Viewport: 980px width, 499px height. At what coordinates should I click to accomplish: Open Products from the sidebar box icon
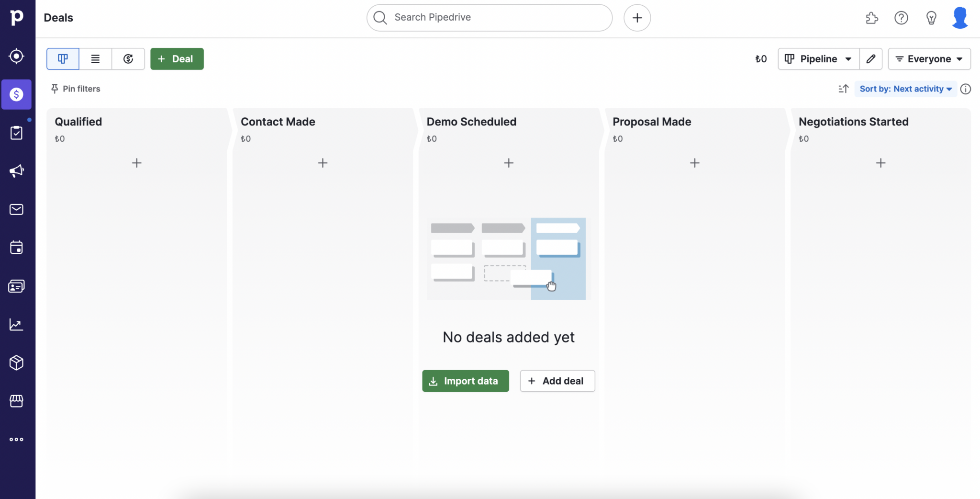(x=17, y=363)
